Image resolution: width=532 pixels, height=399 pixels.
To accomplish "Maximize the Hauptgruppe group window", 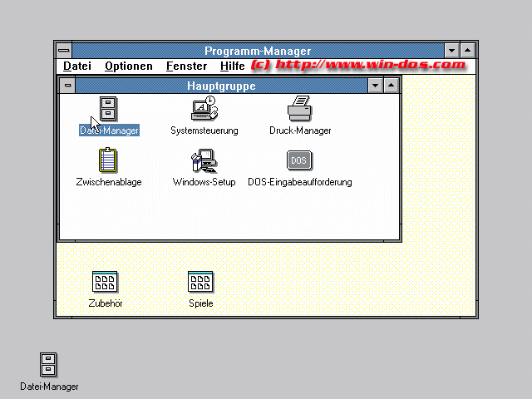I will click(x=392, y=86).
